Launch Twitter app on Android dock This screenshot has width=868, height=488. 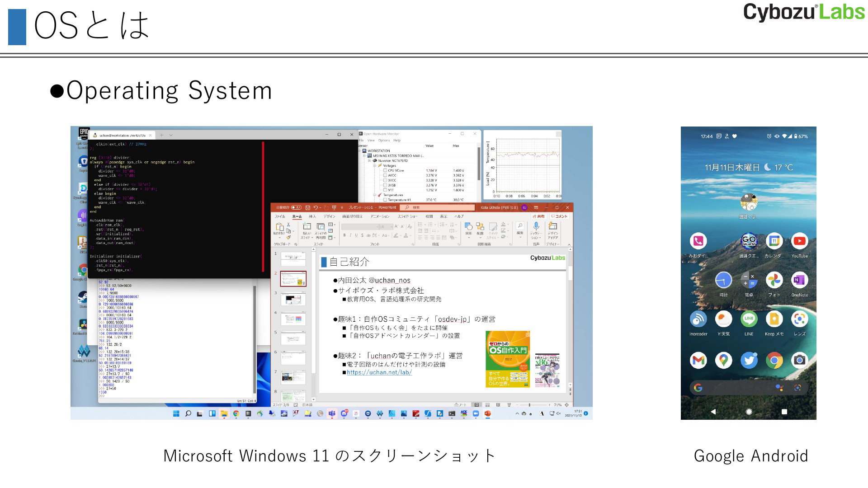pyautogui.click(x=749, y=360)
